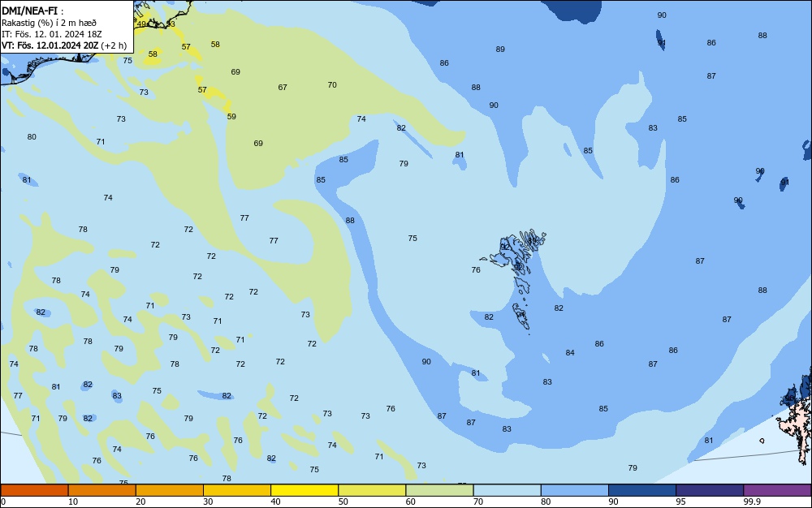Image resolution: width=812 pixels, height=508 pixels.
Task: Select the 'VT: Fös. 12.01.2024 20Z (+2 h)' line
Action: pyautogui.click(x=63, y=45)
